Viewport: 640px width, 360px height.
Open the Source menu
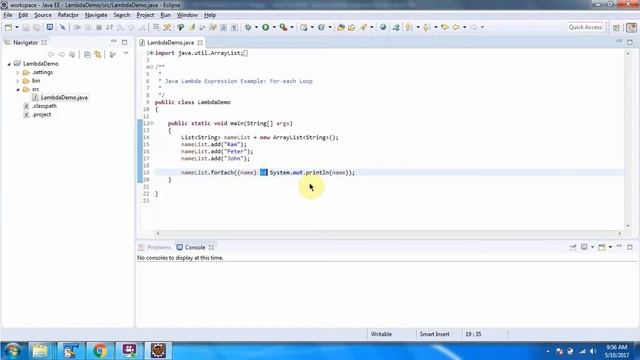pos(43,15)
